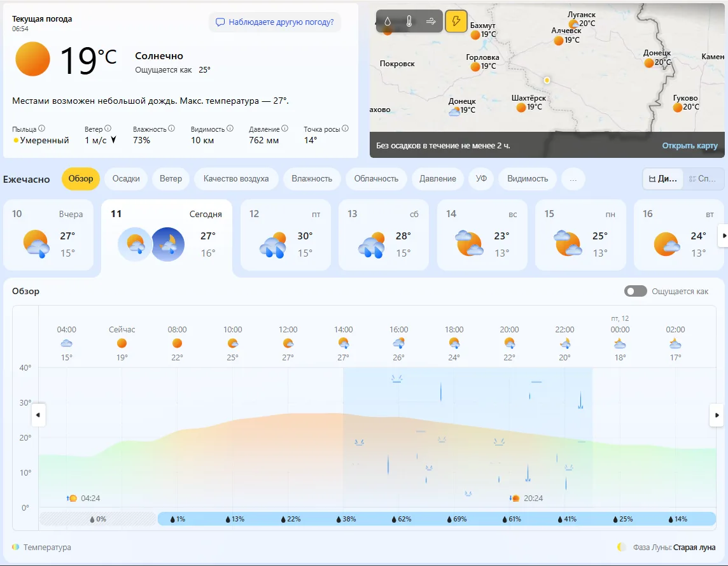Click the Температура legend color swatch

tap(16, 547)
